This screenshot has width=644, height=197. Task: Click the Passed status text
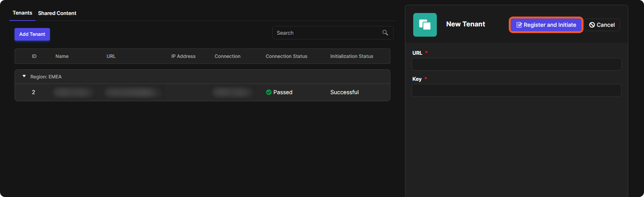[283, 92]
